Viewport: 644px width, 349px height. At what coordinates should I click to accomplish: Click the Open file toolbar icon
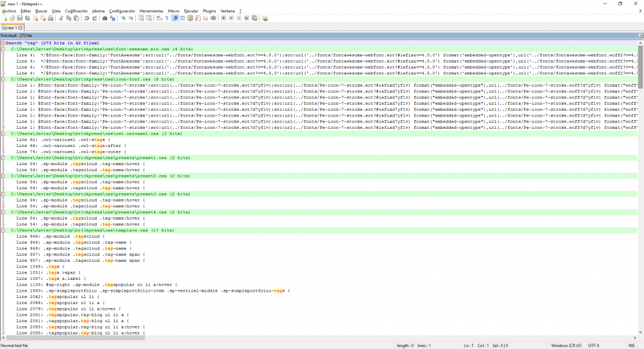[12, 18]
